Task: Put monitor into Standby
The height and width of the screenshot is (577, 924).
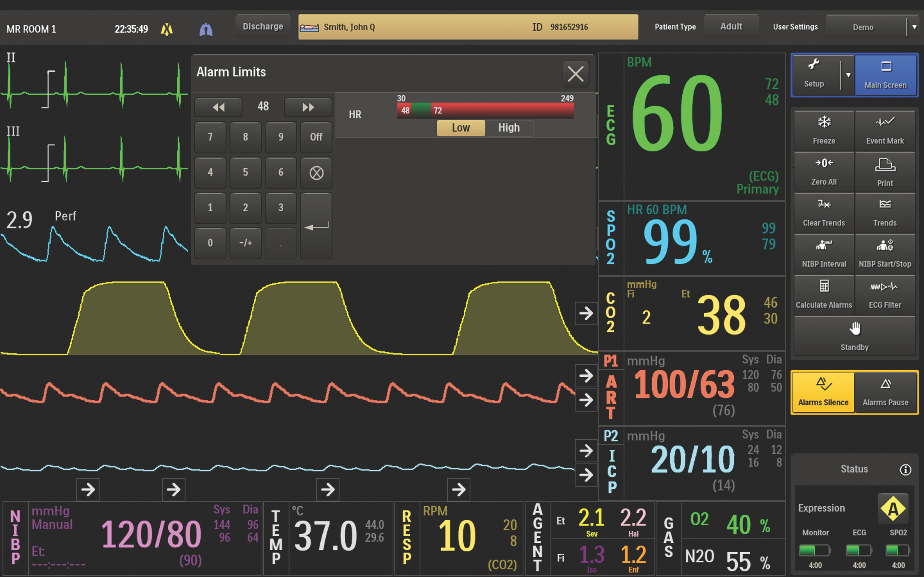Action: 854,336
